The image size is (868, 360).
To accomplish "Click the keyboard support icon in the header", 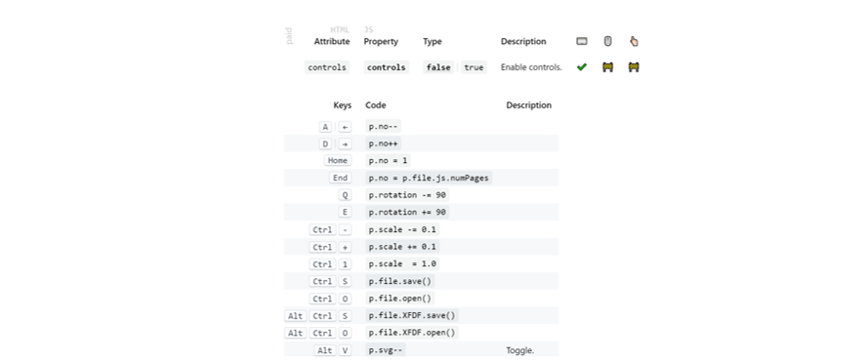I will click(x=581, y=41).
